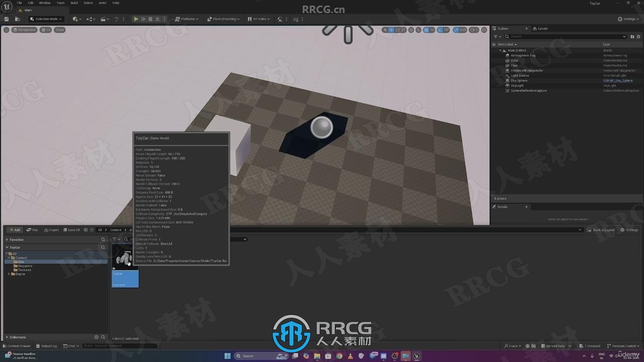Viewport: 644px width, 362px height.
Task: Open the Selection Mode dropdown
Action: [x=46, y=19]
